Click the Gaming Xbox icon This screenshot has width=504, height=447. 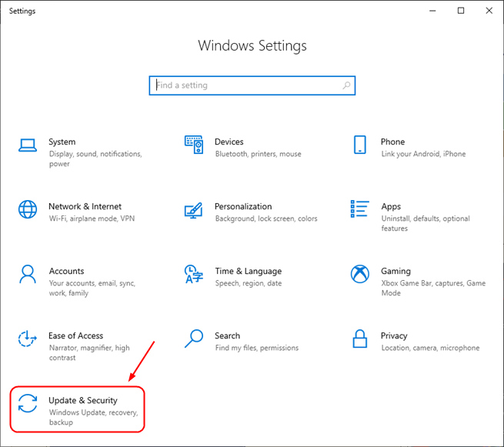(359, 274)
